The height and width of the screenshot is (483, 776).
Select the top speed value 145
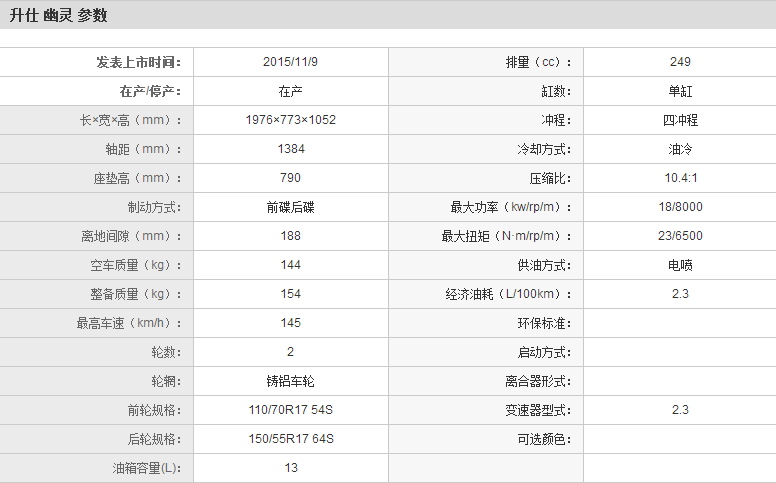click(290, 323)
